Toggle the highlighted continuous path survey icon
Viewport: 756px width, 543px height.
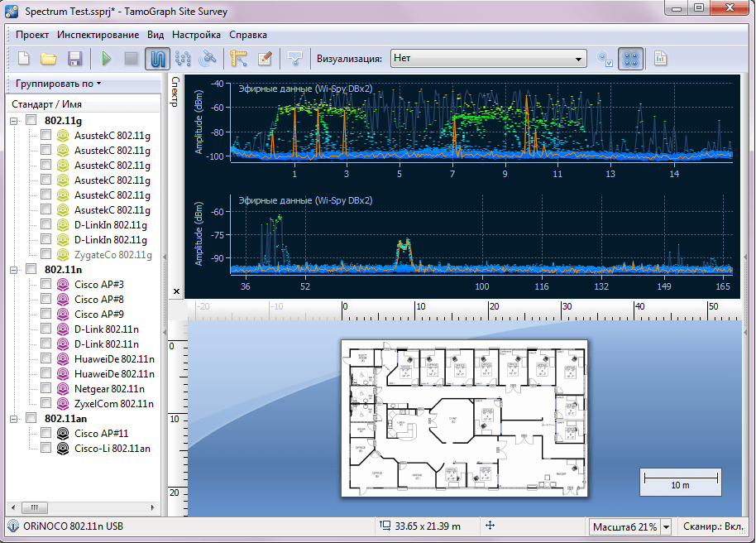157,59
